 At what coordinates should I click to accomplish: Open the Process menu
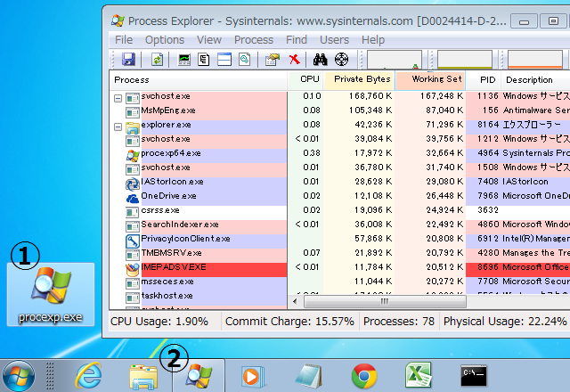pos(253,39)
